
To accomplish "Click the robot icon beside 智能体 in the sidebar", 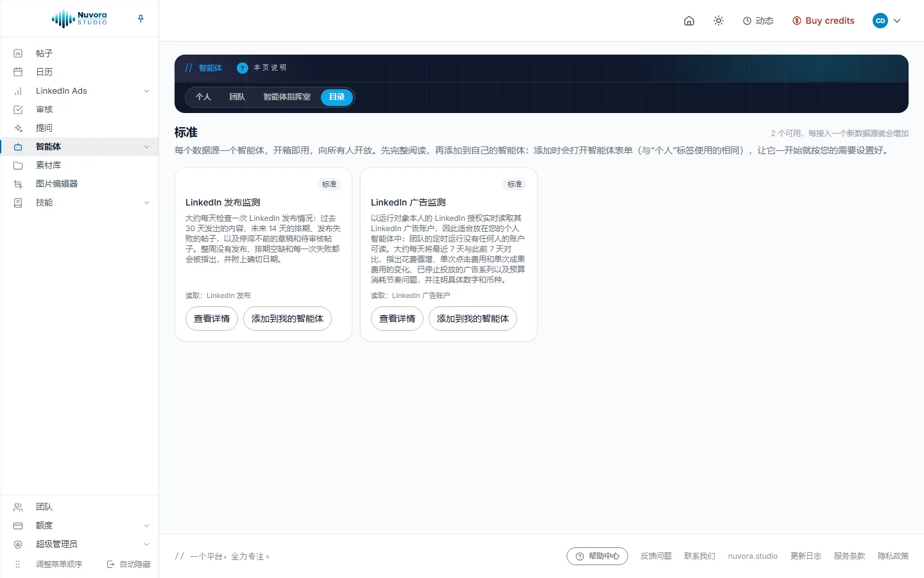I will 18,146.
